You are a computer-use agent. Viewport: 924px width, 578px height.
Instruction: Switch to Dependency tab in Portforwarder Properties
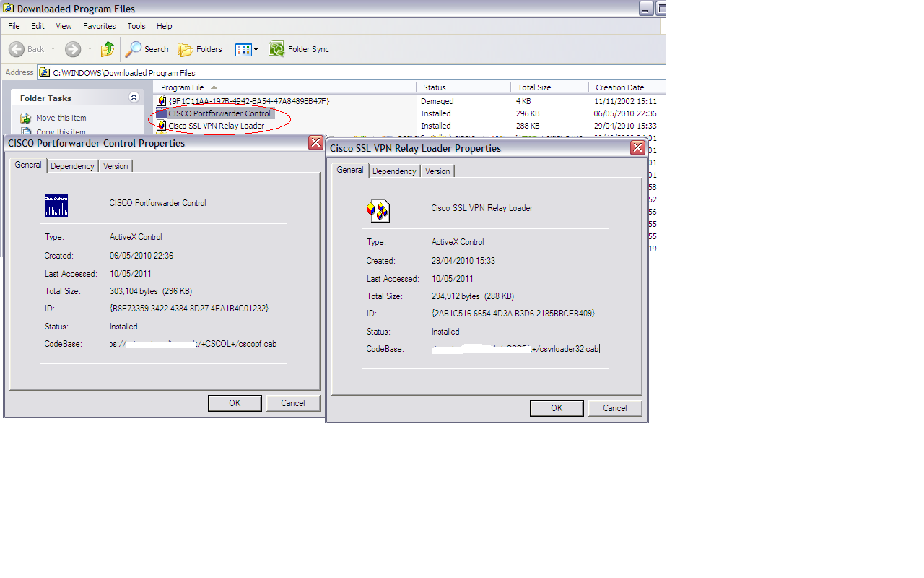tap(72, 166)
